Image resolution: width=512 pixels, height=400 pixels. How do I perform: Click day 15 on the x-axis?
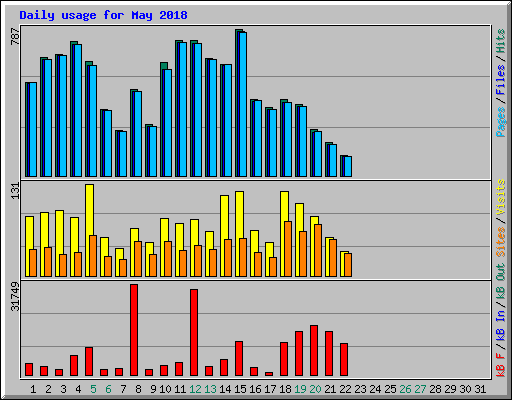pyautogui.click(x=240, y=389)
